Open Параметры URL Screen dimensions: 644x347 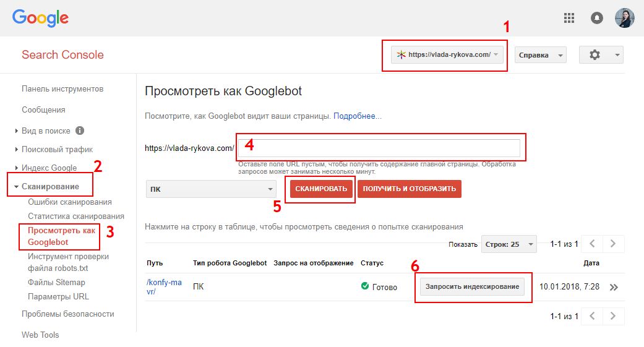pyautogui.click(x=58, y=296)
